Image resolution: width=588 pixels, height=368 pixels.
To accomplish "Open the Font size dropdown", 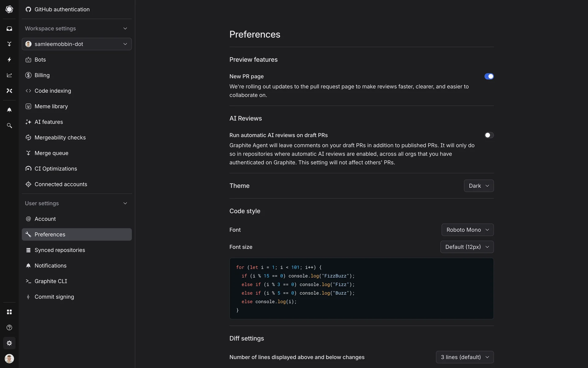I will click(467, 247).
